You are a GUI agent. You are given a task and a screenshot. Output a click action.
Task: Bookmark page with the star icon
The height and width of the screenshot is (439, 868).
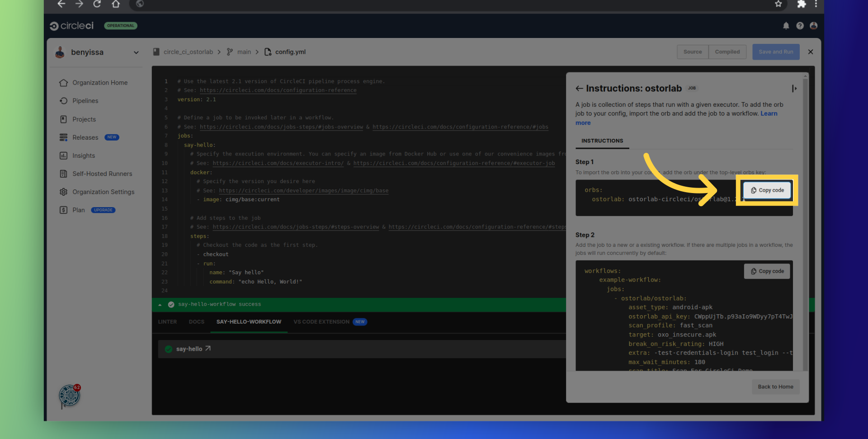pos(778,4)
